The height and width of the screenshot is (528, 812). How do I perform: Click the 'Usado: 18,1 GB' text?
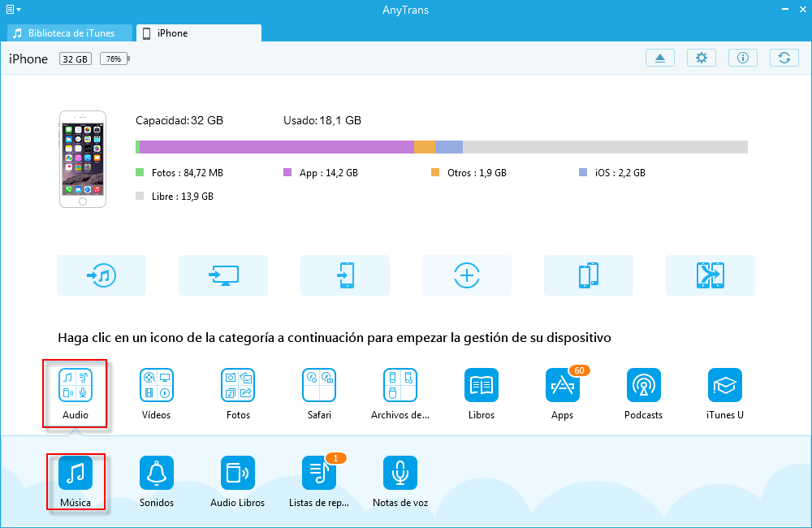click(322, 121)
